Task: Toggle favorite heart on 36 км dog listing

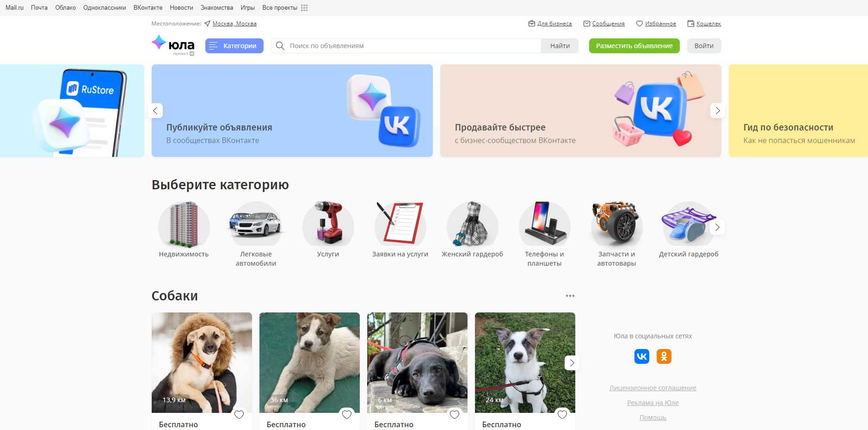Action: [x=347, y=415]
